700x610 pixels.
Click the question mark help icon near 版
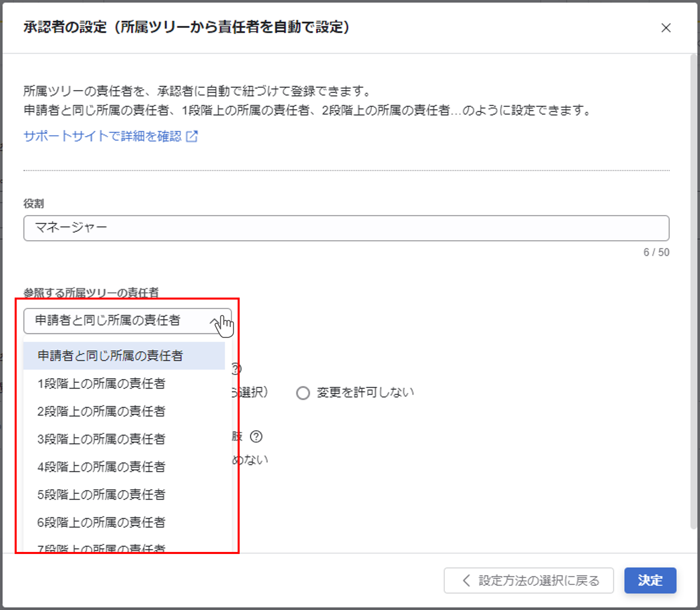(256, 436)
